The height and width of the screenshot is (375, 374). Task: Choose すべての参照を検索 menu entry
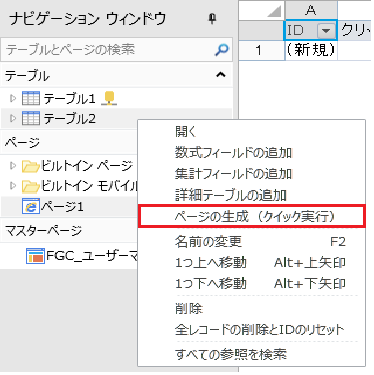pyautogui.click(x=252, y=354)
